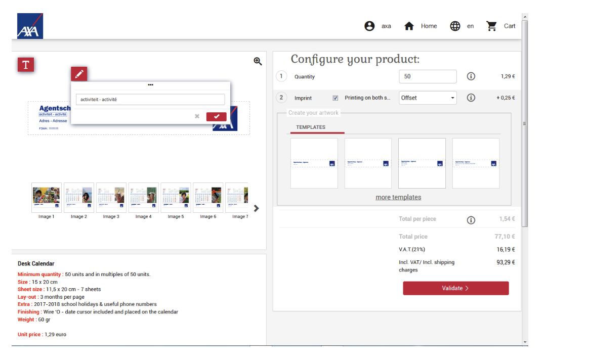Screen dimensions: 589x364
Task: Cancel text edit with grey X
Action: [x=197, y=116]
